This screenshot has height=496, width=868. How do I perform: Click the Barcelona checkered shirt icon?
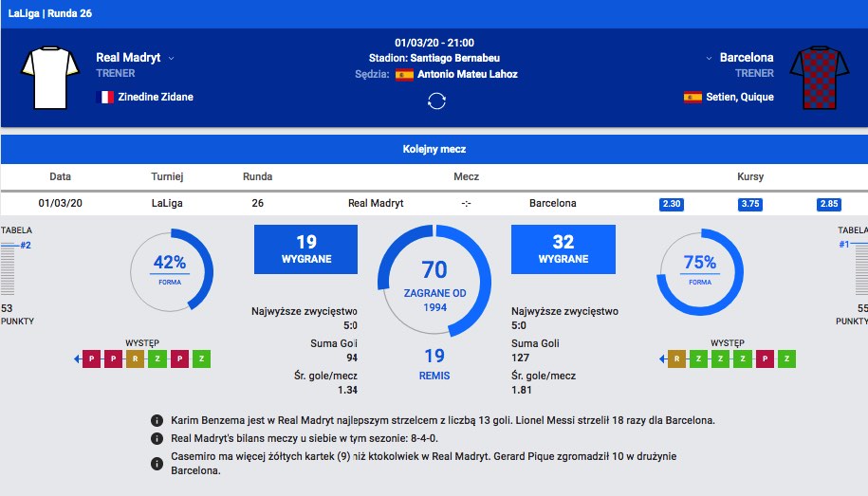[822, 76]
